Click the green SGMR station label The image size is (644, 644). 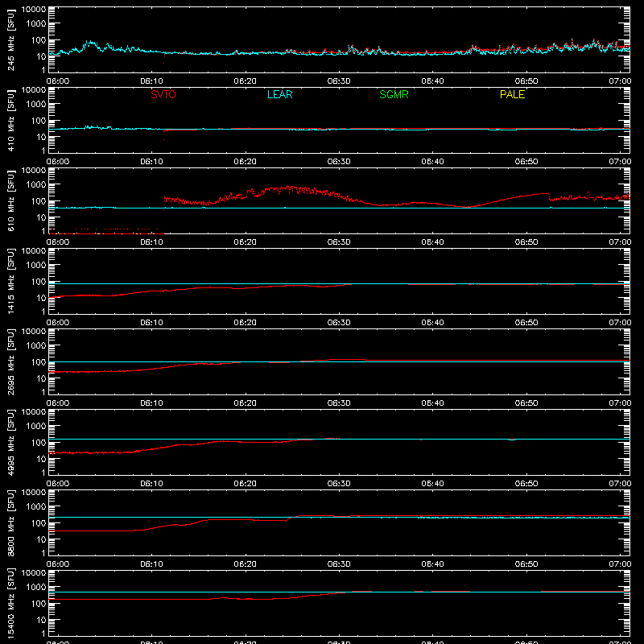[394, 94]
